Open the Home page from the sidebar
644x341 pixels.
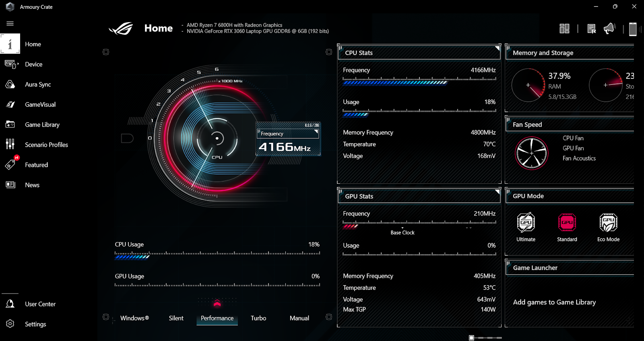click(32, 44)
